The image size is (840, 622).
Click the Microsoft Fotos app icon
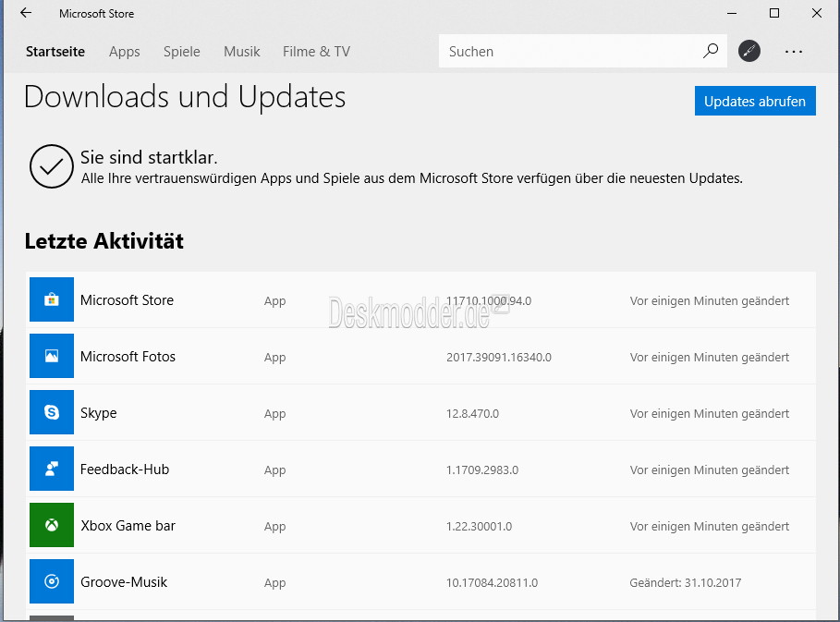coord(52,356)
